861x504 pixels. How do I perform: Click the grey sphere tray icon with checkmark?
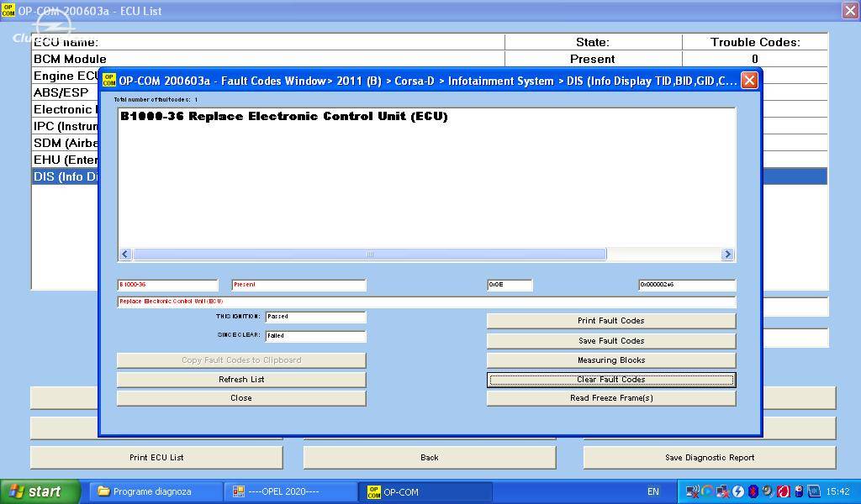pos(768,491)
